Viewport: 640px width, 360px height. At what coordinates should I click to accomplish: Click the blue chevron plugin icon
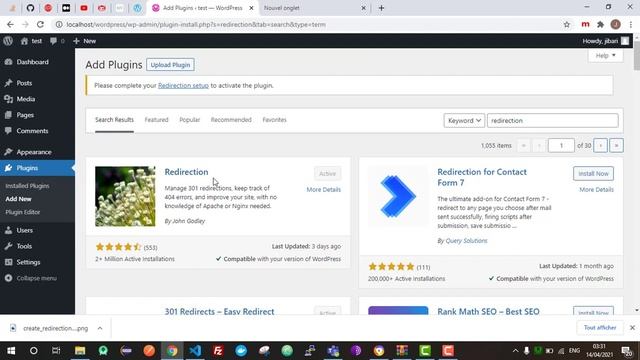(398, 196)
